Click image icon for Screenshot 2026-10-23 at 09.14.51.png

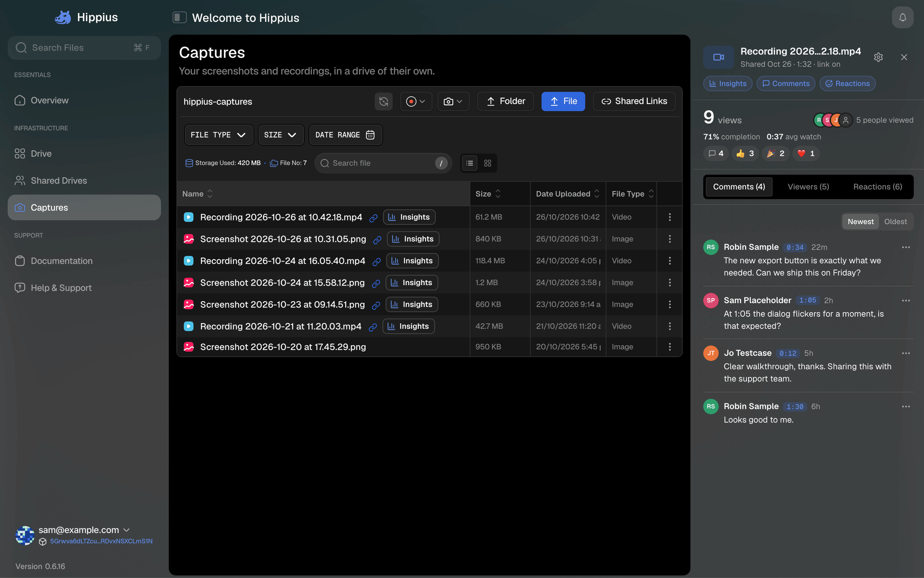189,304
